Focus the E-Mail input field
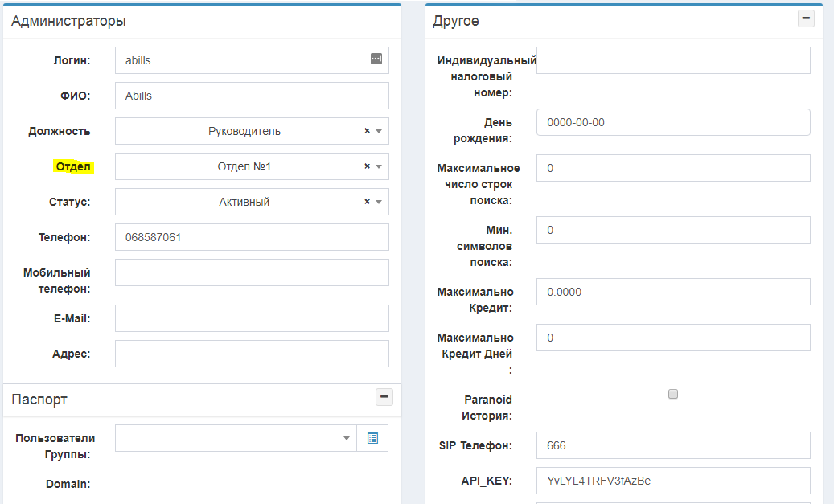834x504 pixels. (252, 318)
